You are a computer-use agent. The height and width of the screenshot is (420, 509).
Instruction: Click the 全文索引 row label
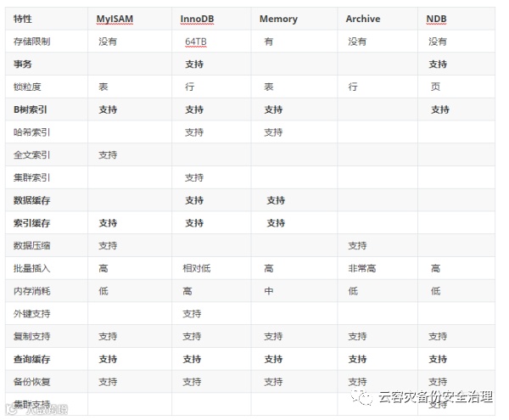click(x=32, y=155)
